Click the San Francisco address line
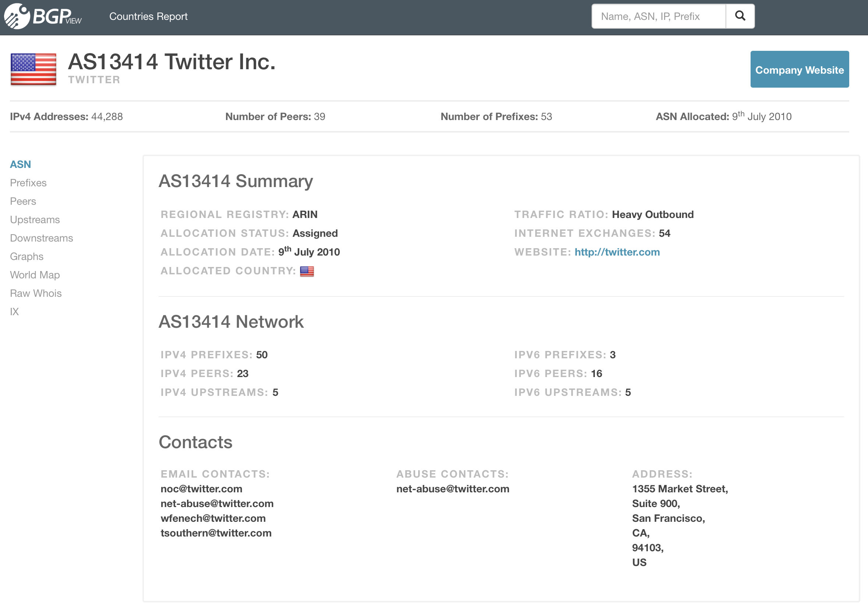Screen dimensions: 868x612 [x=668, y=518]
